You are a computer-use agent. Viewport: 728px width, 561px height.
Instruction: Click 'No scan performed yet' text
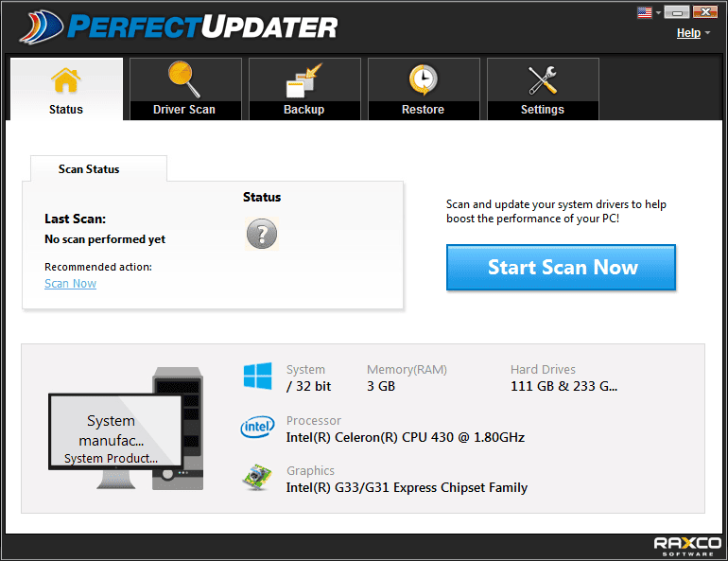pyautogui.click(x=105, y=239)
